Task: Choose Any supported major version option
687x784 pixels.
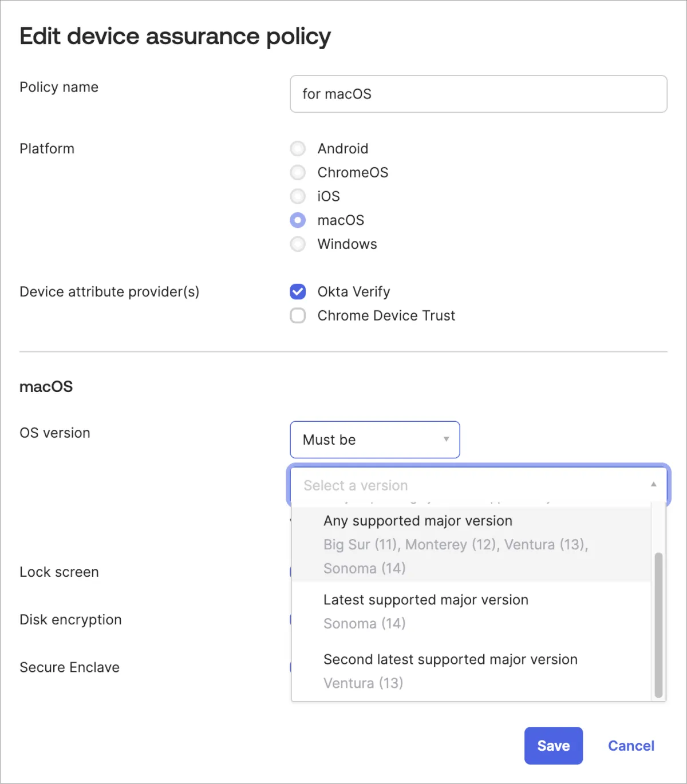Action: tap(417, 521)
